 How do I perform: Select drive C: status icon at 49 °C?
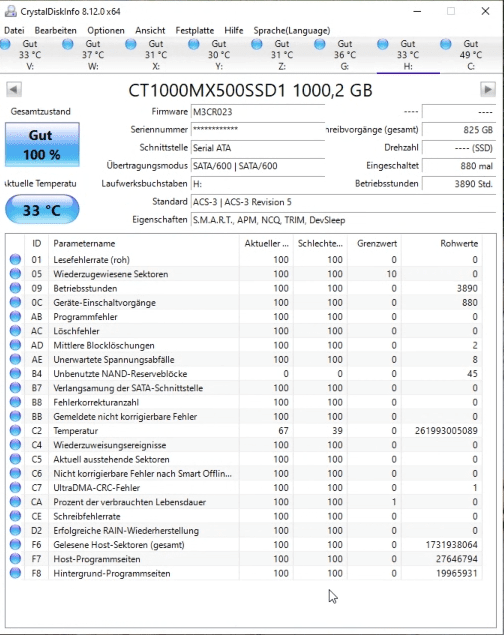coord(446,44)
